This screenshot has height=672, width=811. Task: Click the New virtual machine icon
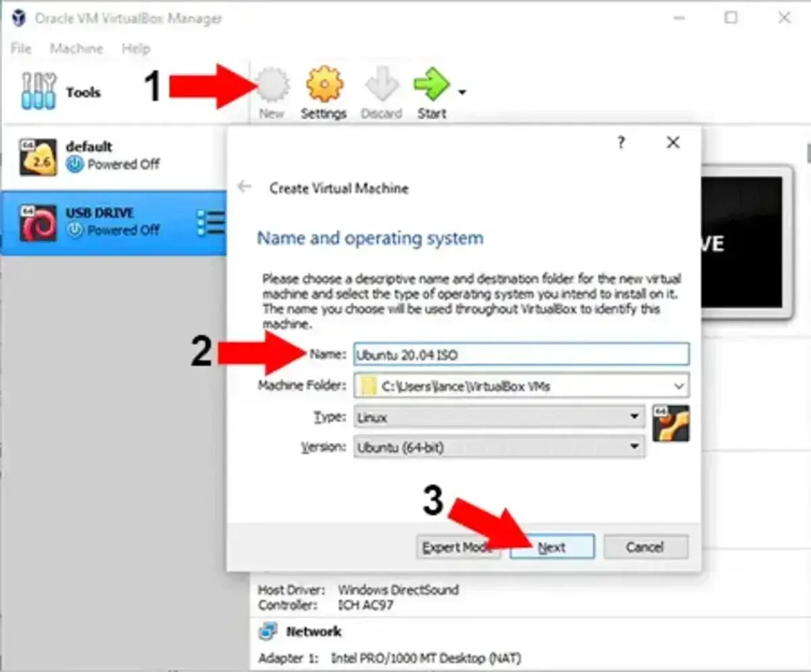tap(272, 86)
